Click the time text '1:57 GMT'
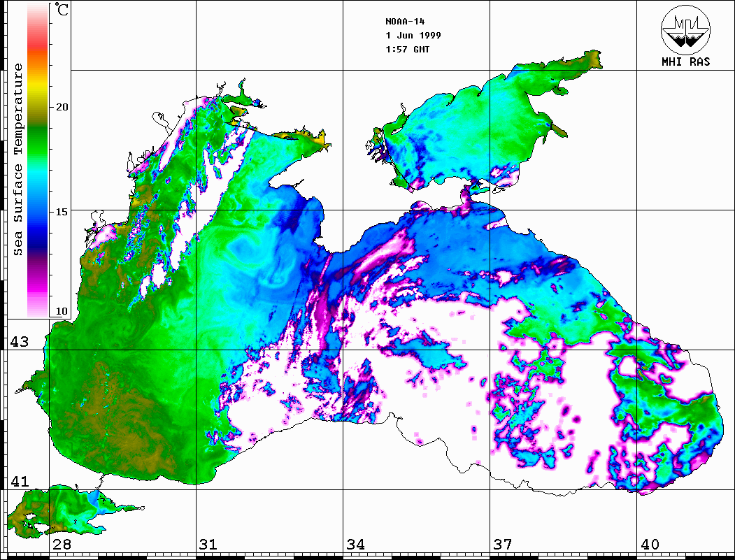Image resolution: width=735 pixels, height=560 pixels. pyautogui.click(x=407, y=49)
